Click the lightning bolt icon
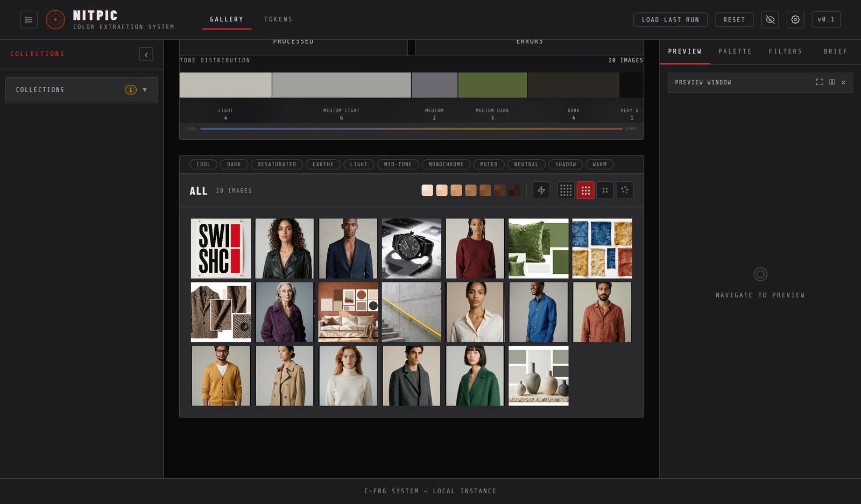The width and height of the screenshot is (861, 504). click(x=541, y=190)
